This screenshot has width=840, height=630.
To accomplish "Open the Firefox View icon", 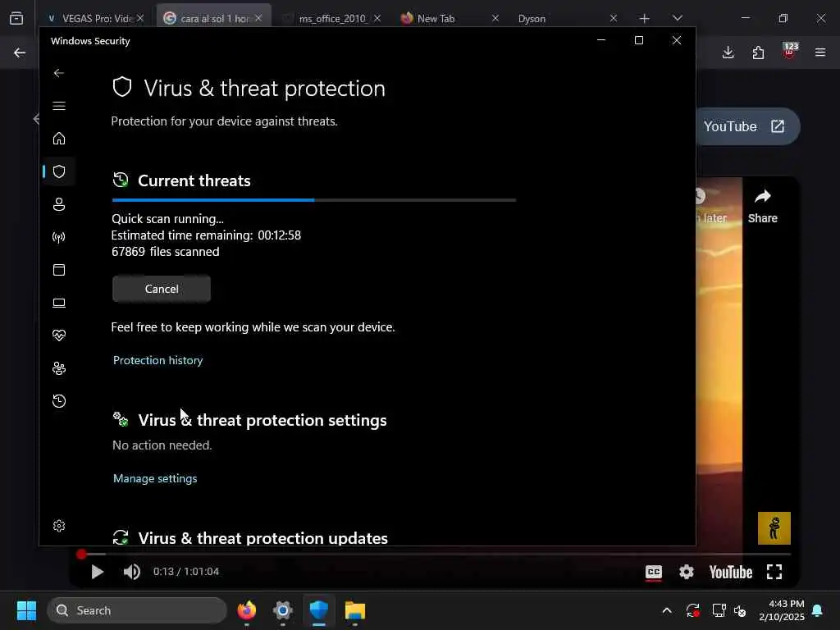I will click(x=16, y=18).
